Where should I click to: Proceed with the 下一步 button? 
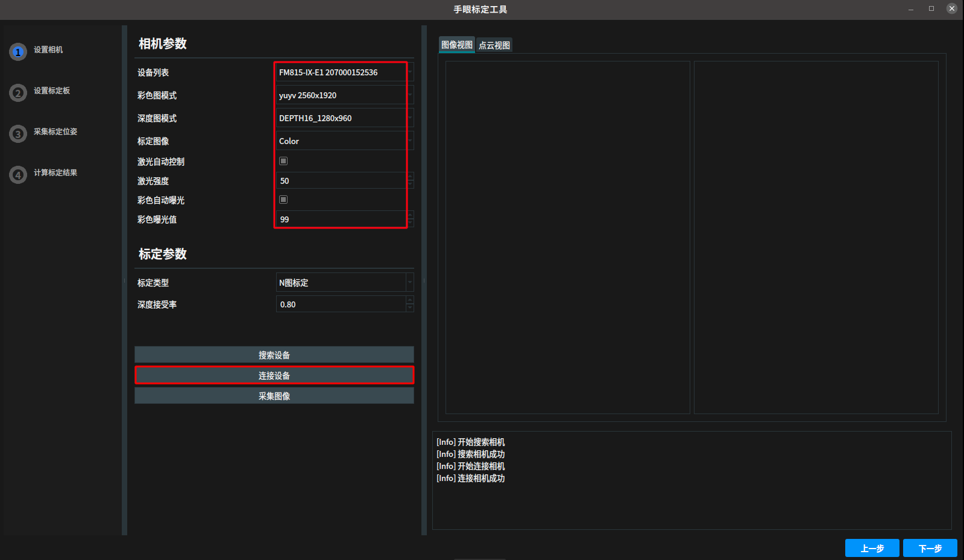(x=930, y=548)
